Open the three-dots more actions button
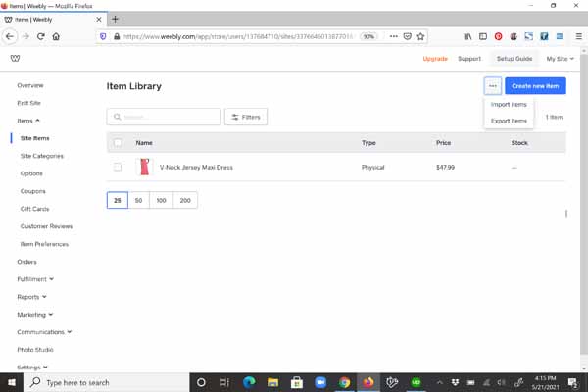The image size is (588, 392). [x=492, y=86]
